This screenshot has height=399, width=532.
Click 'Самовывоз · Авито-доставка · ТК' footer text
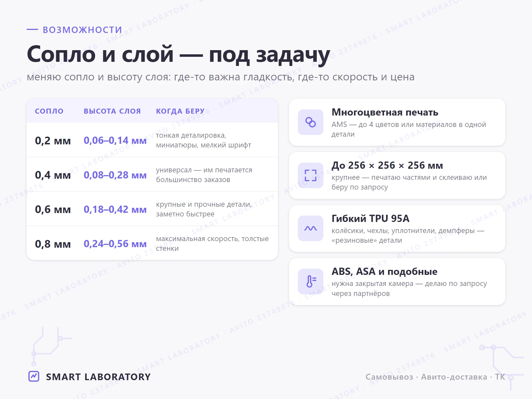[x=435, y=377]
